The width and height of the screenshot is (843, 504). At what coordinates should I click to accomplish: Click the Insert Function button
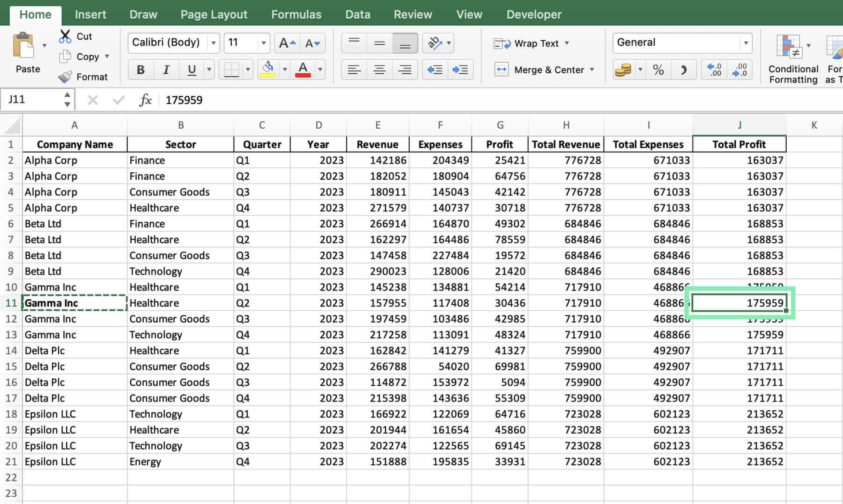coord(146,100)
